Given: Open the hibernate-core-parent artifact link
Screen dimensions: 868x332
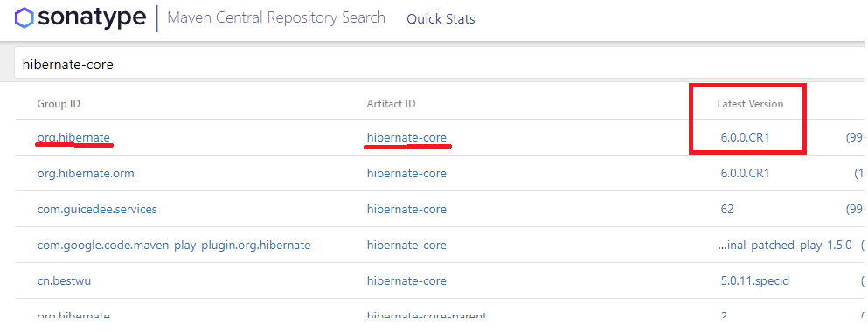Looking at the screenshot, I should point(427,315).
